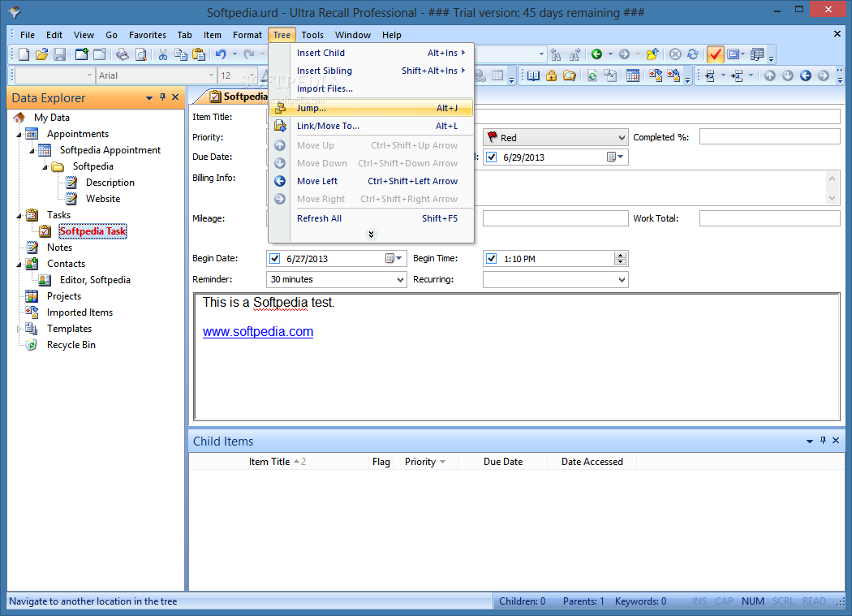Screen dimensions: 852x616
Task: Expand the Templates tree node
Action: coord(19,329)
